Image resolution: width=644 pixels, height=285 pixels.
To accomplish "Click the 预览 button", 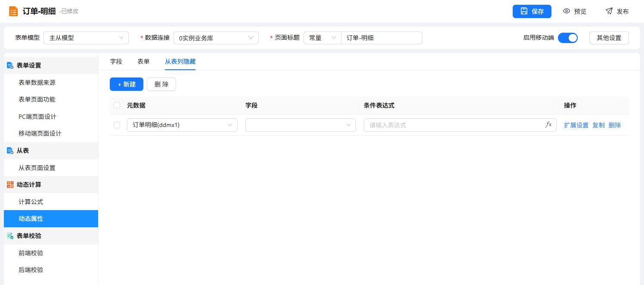I will [575, 11].
